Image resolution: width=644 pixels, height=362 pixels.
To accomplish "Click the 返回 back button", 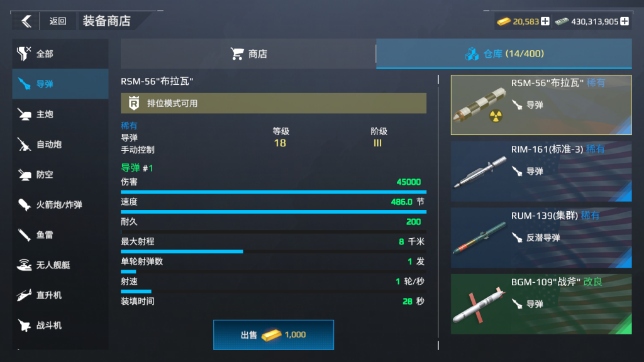I will click(58, 21).
